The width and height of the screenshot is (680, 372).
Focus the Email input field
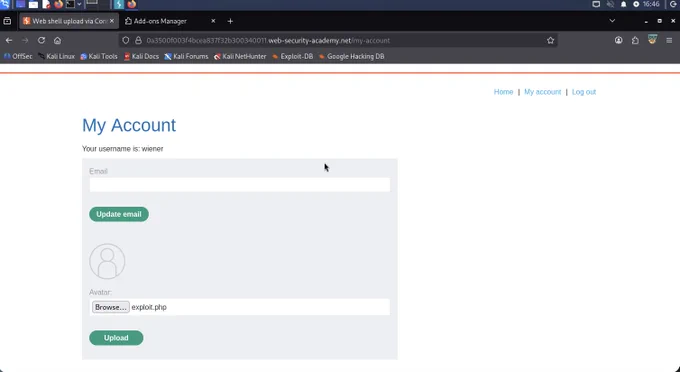coord(239,185)
